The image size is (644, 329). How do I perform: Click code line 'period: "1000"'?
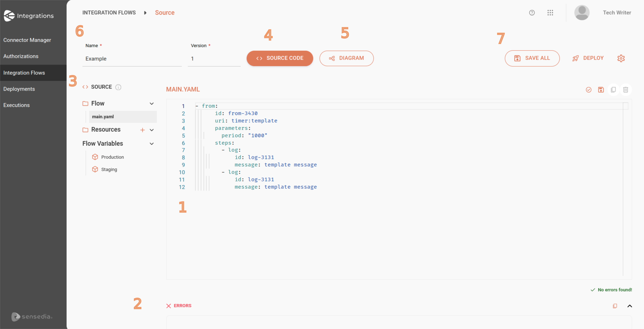pyautogui.click(x=244, y=135)
